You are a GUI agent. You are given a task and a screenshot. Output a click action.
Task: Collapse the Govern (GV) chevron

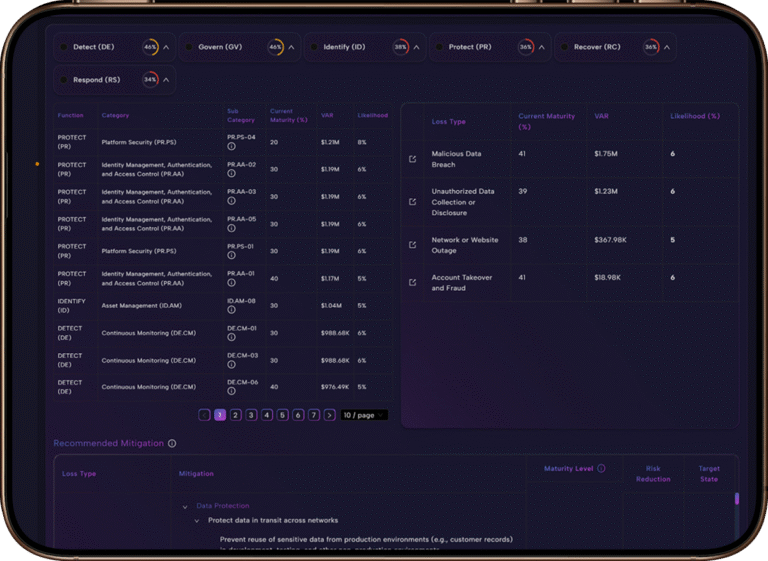292,47
